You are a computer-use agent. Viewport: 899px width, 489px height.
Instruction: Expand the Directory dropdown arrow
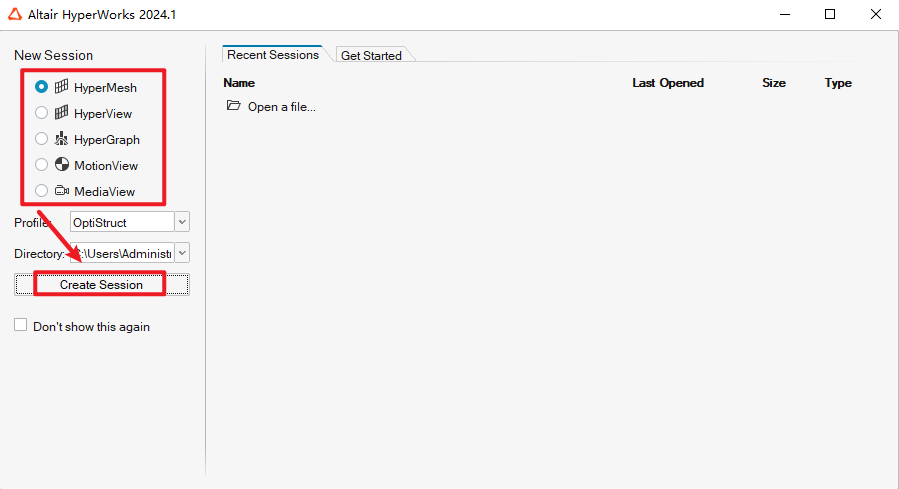click(181, 254)
